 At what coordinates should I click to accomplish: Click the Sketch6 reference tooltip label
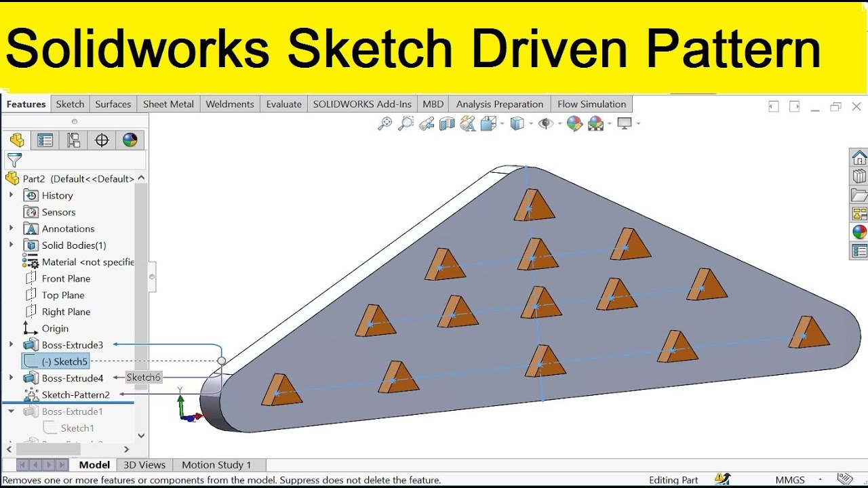(x=144, y=378)
